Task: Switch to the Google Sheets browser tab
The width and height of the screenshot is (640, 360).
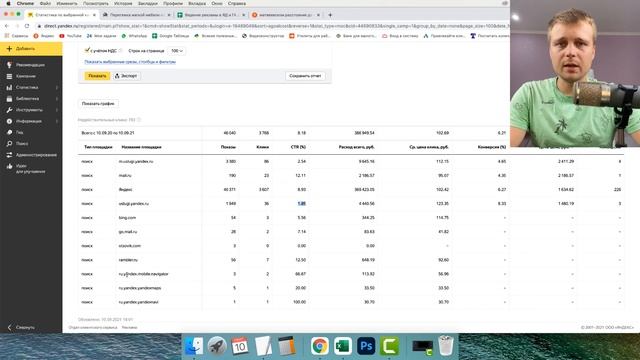Action: (211, 15)
